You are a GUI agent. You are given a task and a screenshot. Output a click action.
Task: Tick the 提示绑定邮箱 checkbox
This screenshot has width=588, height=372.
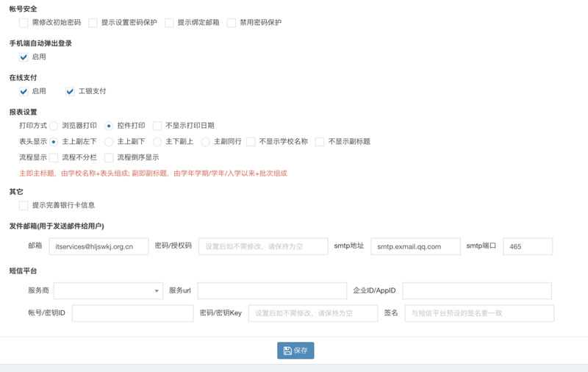click(x=170, y=23)
